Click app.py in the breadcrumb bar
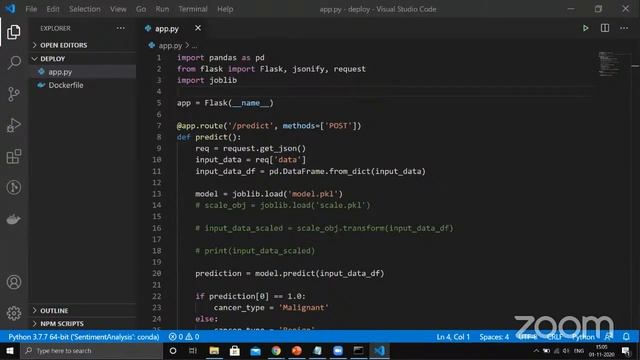Screen dimensions: 640x360 pos(170,45)
